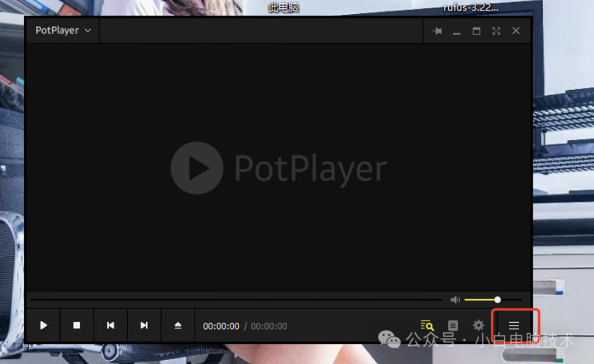Skip to the previous track
594x364 pixels.
click(x=110, y=326)
